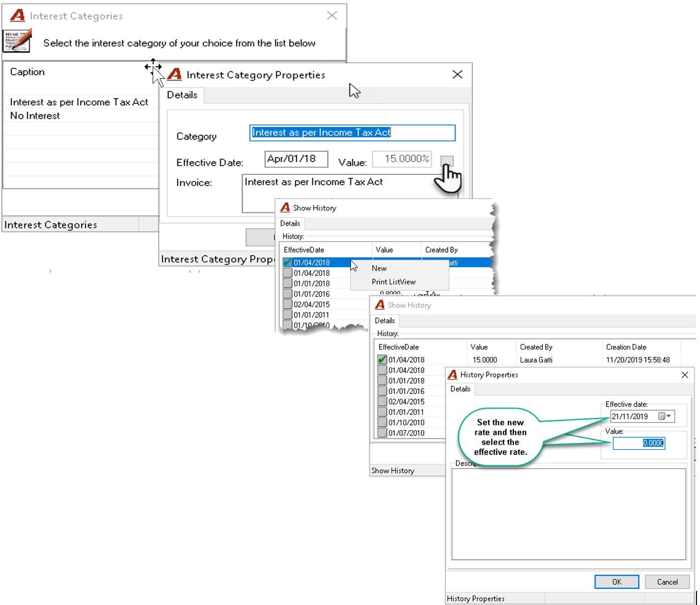
Task: Tick 02/04/2015 checkbox in Show History showing the context menu
Action: pos(287,304)
